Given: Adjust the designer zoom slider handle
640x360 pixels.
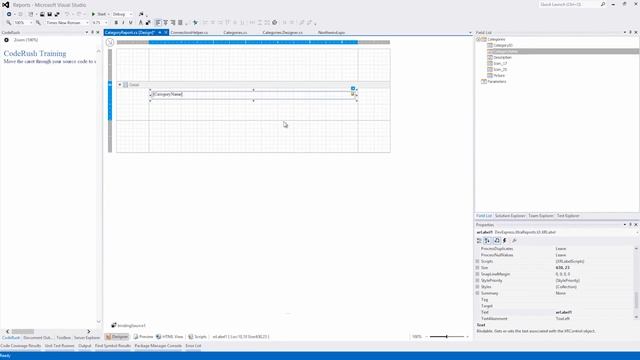Looking at the screenshot, I should click(x=447, y=337).
